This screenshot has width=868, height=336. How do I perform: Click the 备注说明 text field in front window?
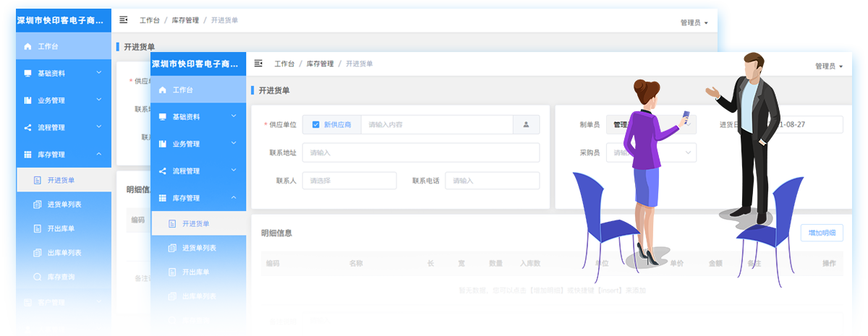coord(571,322)
